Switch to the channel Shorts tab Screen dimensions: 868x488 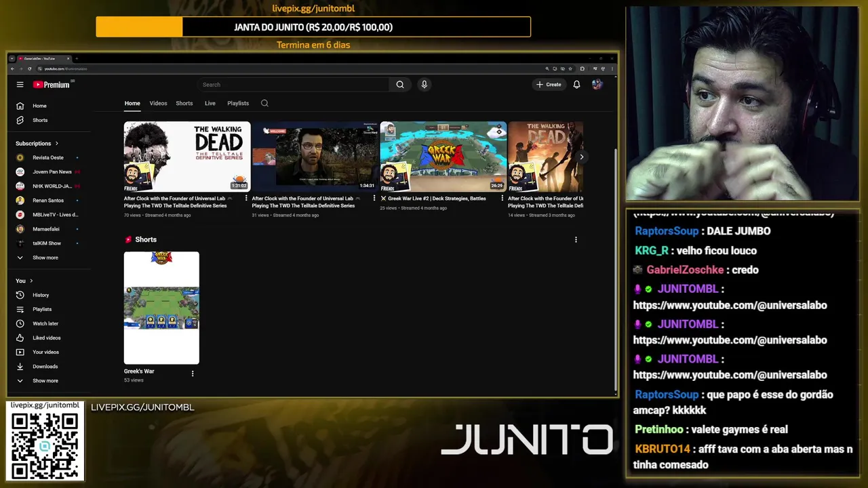coord(184,103)
